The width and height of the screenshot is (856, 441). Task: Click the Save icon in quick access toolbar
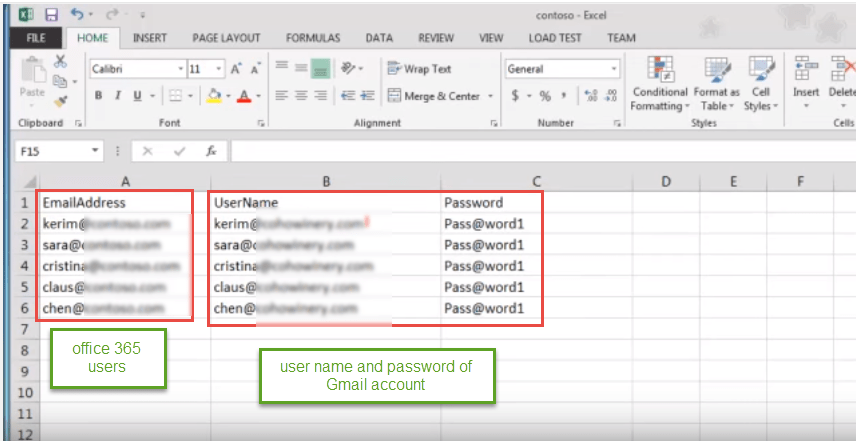point(51,14)
